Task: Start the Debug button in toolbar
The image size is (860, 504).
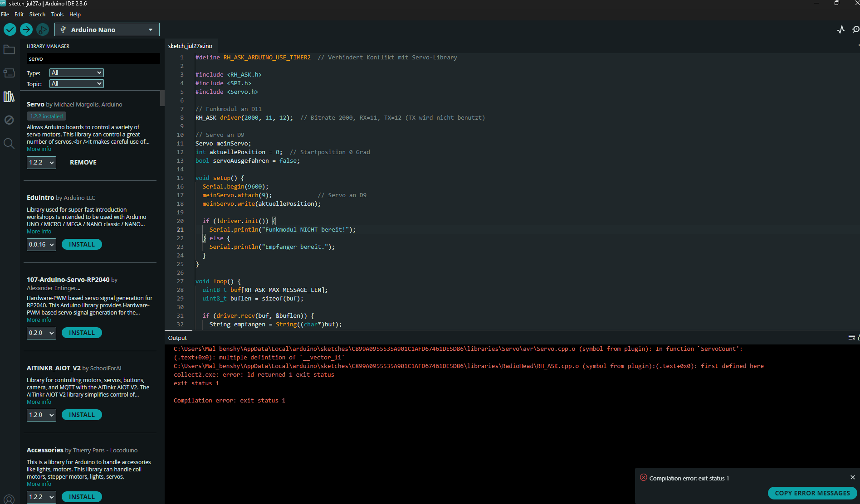Action: coord(43,29)
